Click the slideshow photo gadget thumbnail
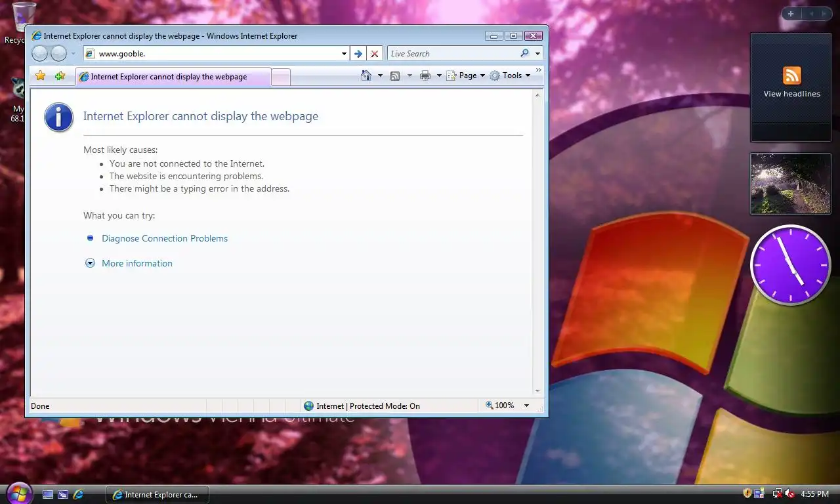 (x=791, y=184)
